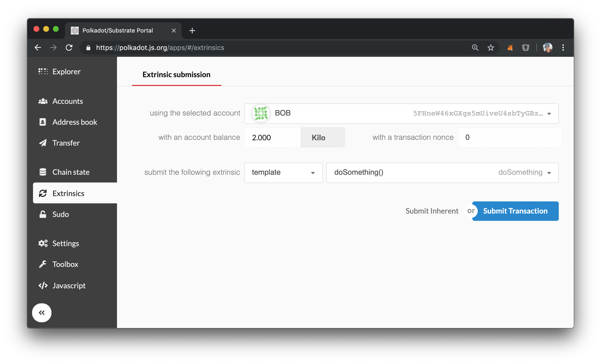The width and height of the screenshot is (601, 364).
Task: Open the Toolbox wrench icon
Action: pos(43,264)
